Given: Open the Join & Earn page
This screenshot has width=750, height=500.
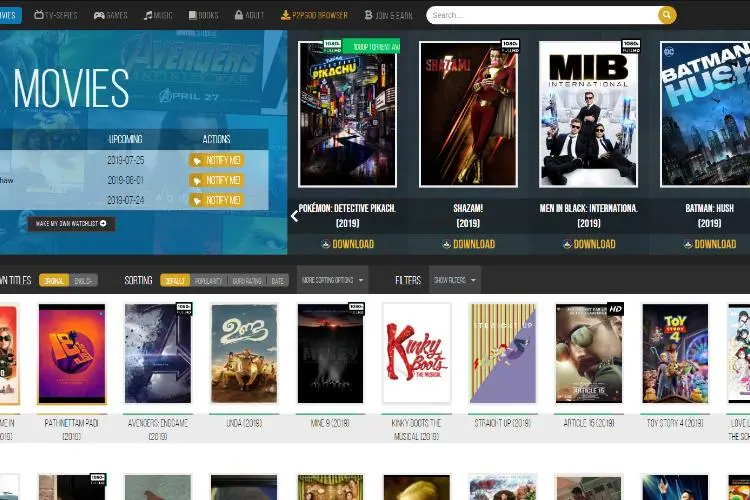Looking at the screenshot, I should pos(388,15).
